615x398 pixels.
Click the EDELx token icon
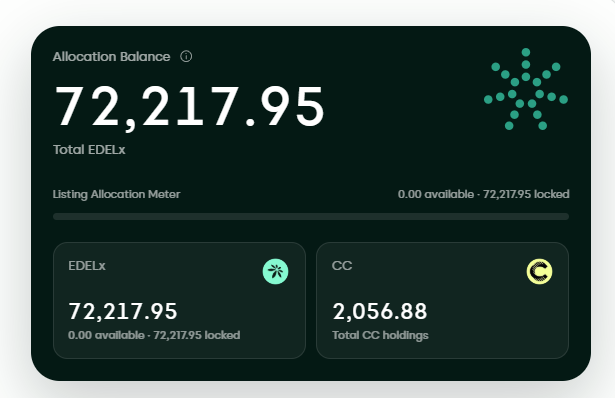275,271
